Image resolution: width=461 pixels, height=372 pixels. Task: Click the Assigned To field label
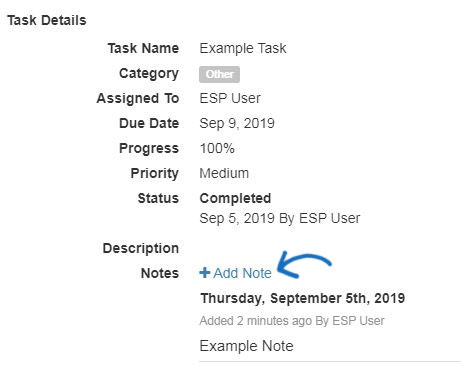(x=138, y=99)
